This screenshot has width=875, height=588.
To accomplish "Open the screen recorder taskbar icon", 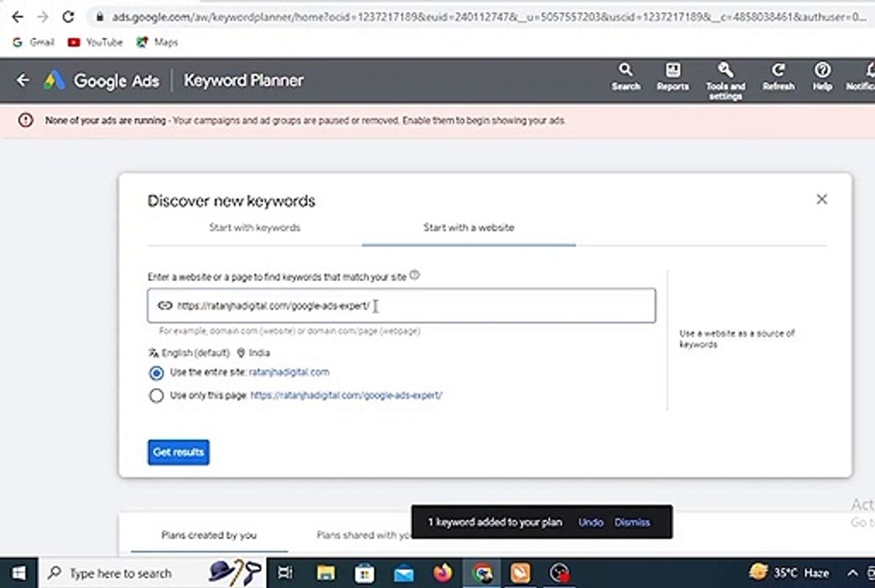I will point(559,573).
